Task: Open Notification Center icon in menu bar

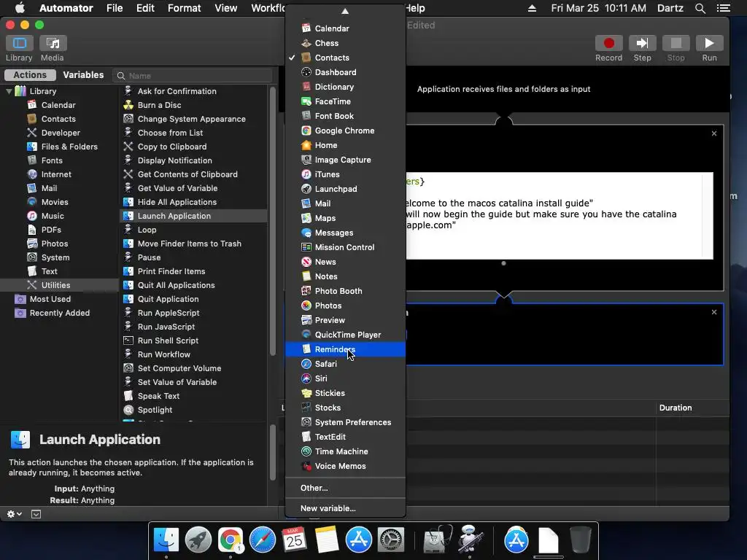Action: click(724, 8)
